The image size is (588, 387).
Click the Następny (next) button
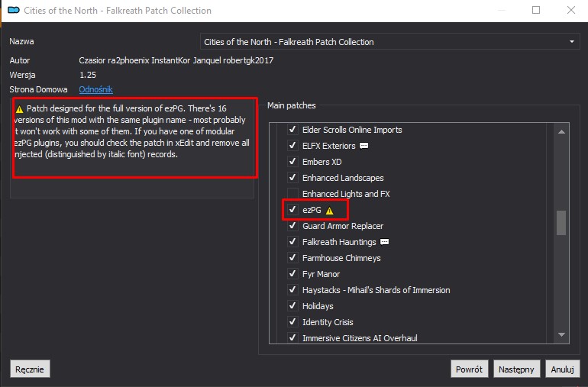click(516, 369)
